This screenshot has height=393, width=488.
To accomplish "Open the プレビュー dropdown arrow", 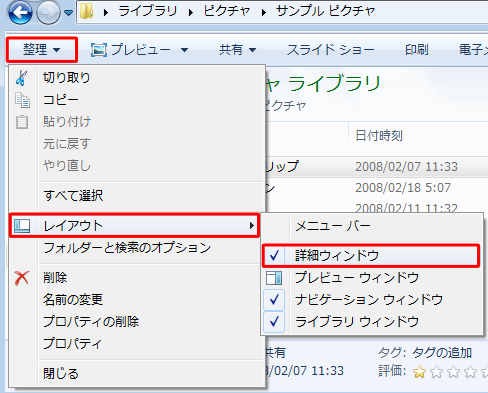I will tap(185, 50).
